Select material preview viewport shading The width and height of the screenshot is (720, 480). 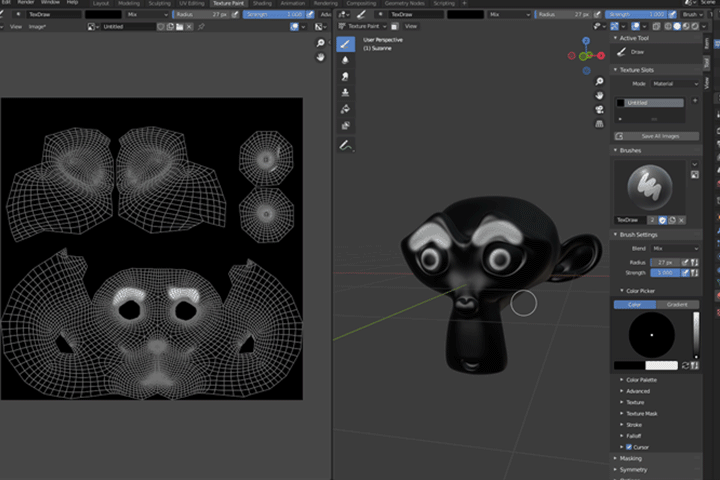pyautogui.click(x=686, y=26)
